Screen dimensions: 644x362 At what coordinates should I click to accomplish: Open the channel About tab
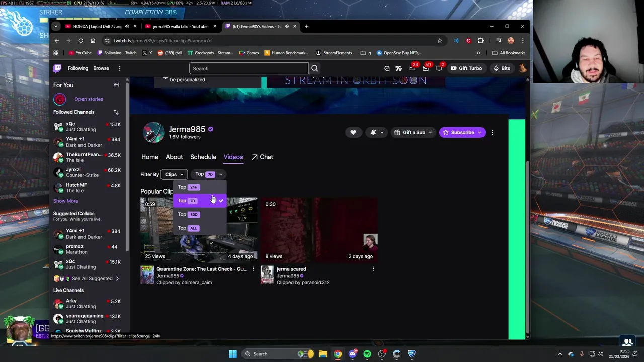pos(174,157)
